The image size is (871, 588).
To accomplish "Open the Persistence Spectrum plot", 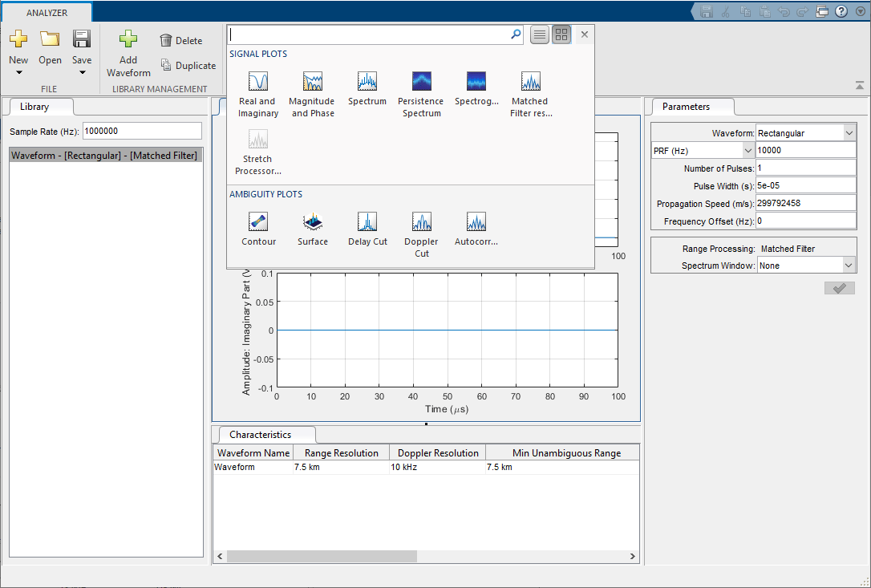I will 420,81.
